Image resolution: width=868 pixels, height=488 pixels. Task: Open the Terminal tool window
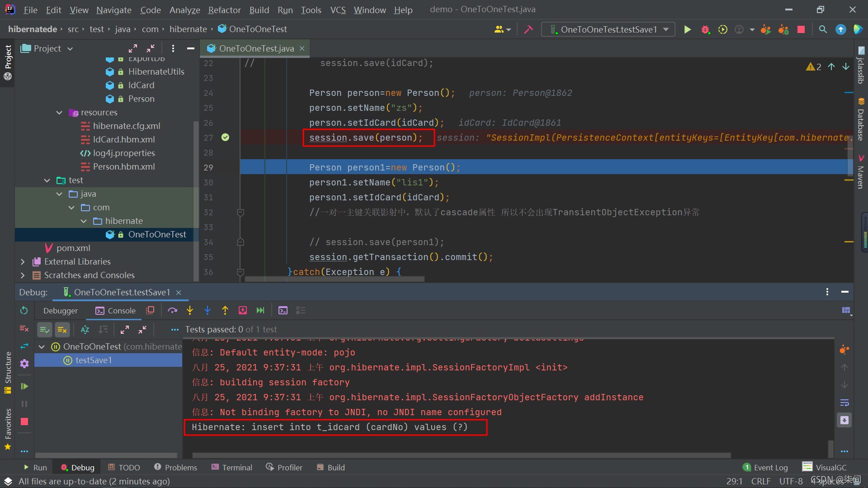click(x=232, y=467)
